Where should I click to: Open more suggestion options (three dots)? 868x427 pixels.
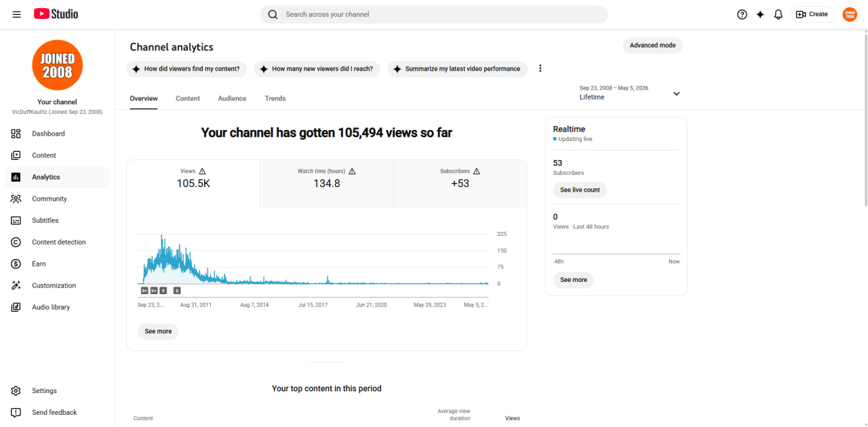[540, 68]
